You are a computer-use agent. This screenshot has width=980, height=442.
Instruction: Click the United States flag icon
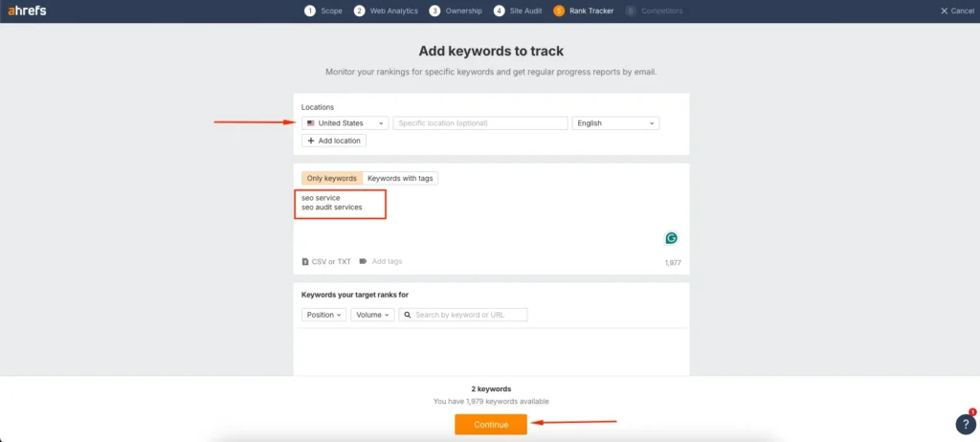click(x=311, y=123)
